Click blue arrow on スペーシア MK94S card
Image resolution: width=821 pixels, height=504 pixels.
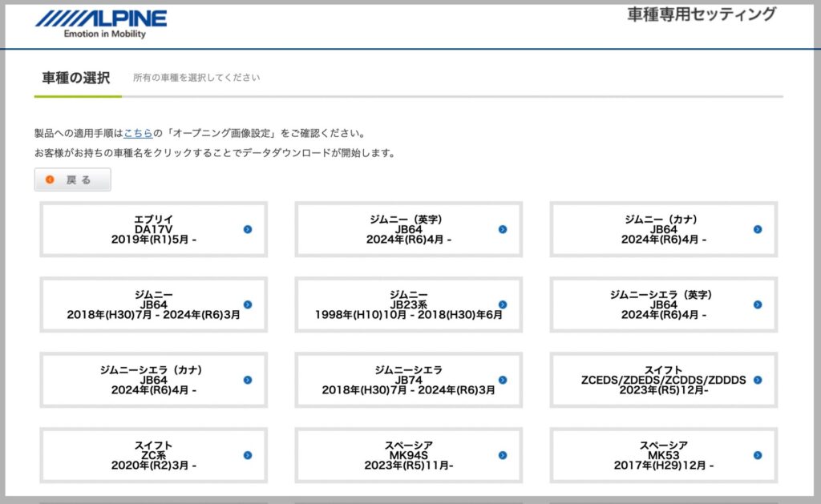(503, 455)
